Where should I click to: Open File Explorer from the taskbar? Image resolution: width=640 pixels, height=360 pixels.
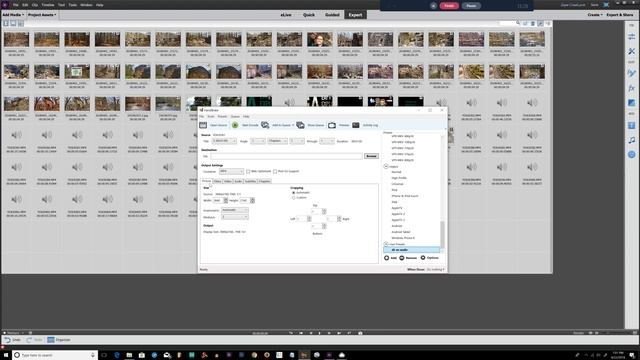click(129, 355)
